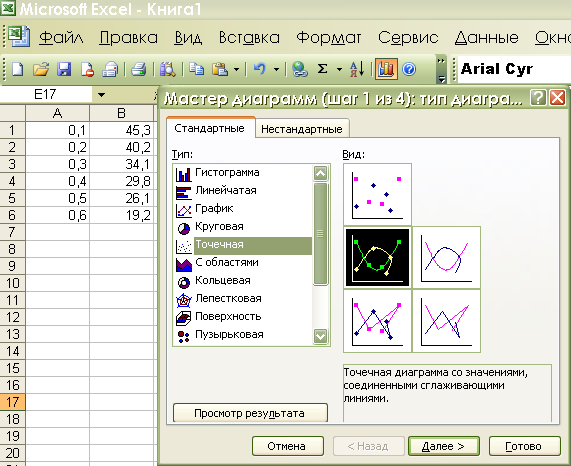The image size is (571, 466).
Task: Open the Вставка menu
Action: click(249, 37)
